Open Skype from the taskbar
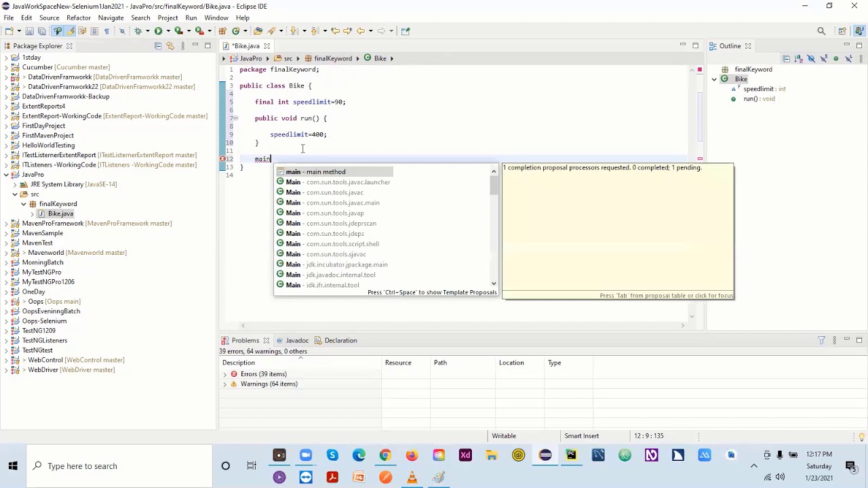The width and height of the screenshot is (868, 488). point(332,455)
